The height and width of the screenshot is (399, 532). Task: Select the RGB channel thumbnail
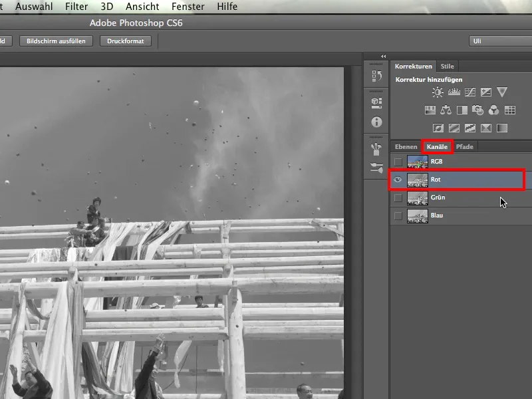[x=418, y=162]
